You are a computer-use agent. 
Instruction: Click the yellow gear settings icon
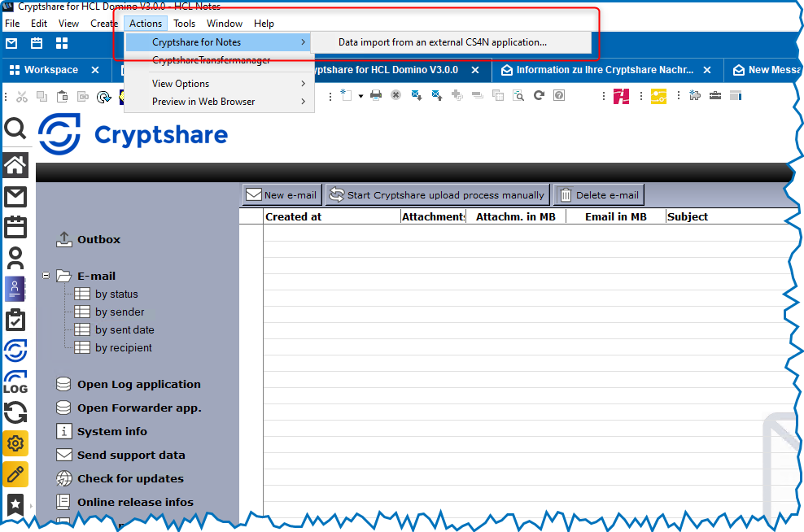pos(15,443)
